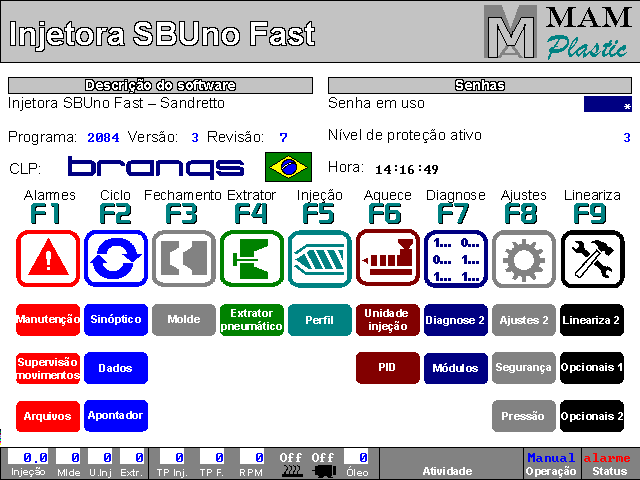Open the Lineariza wrench and hammer icon
The width and height of the screenshot is (640, 480).
click(592, 258)
